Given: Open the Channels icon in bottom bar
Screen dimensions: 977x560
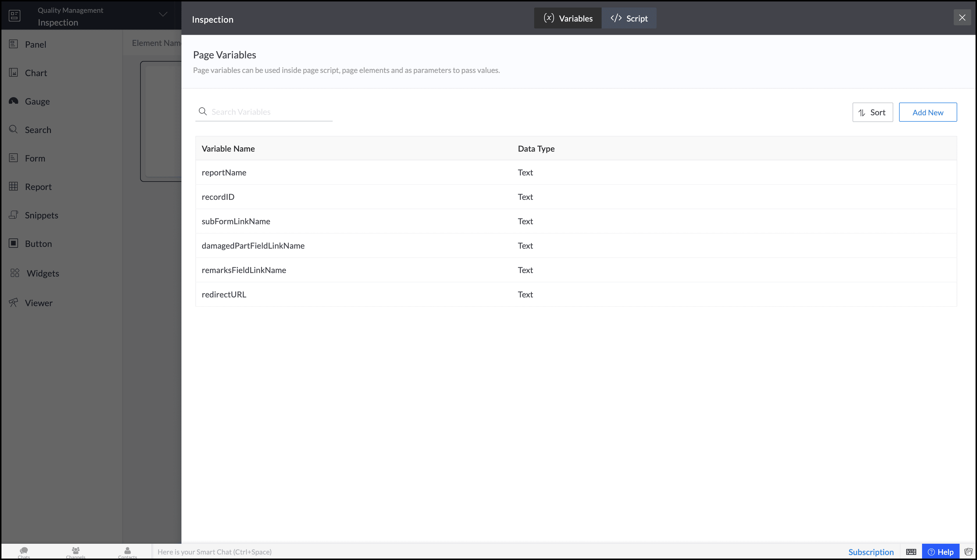Looking at the screenshot, I should tap(75, 551).
